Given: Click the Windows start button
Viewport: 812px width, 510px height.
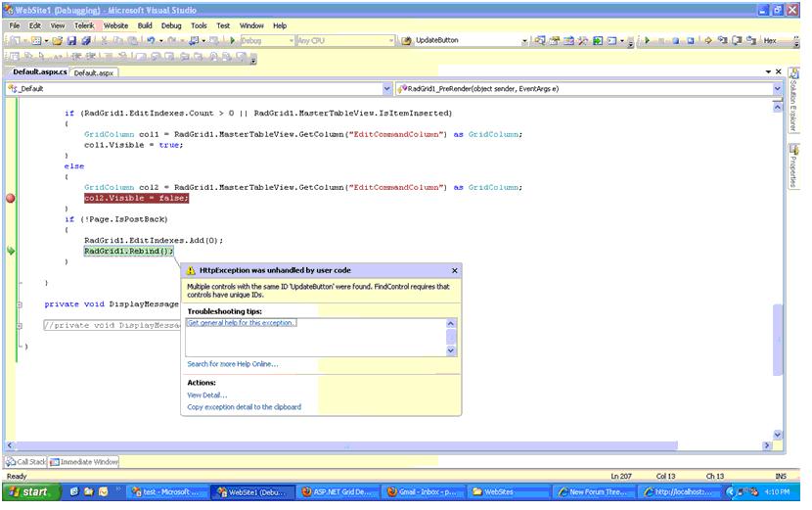Looking at the screenshot, I should pos(31,491).
